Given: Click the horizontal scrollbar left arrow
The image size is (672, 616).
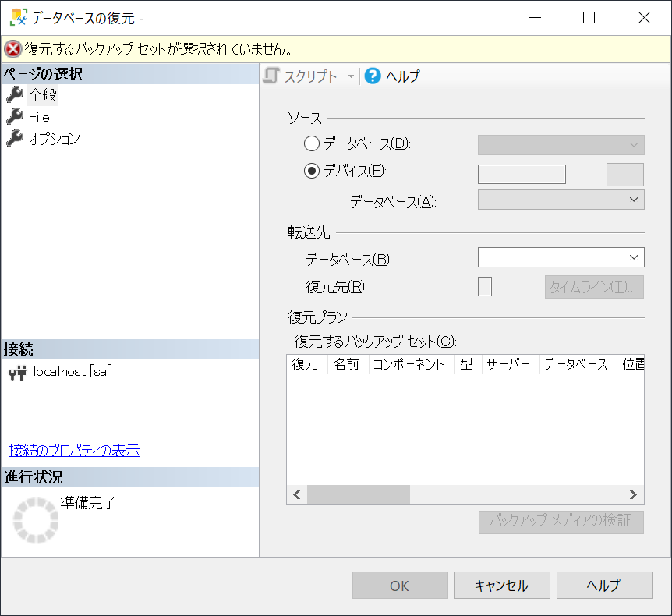Looking at the screenshot, I should [296, 494].
